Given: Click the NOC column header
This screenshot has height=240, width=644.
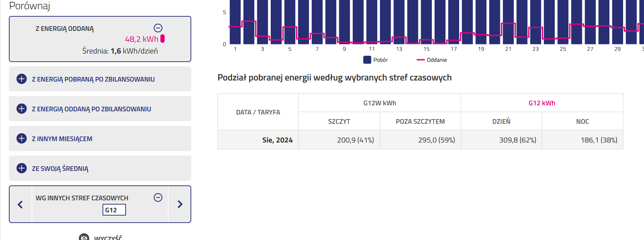Looking at the screenshot, I should click(582, 121).
